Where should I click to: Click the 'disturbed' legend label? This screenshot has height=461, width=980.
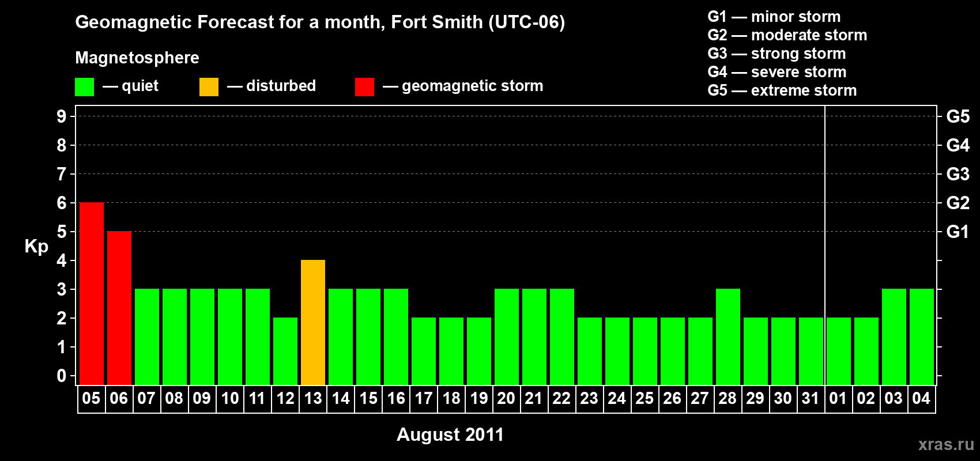point(281,86)
